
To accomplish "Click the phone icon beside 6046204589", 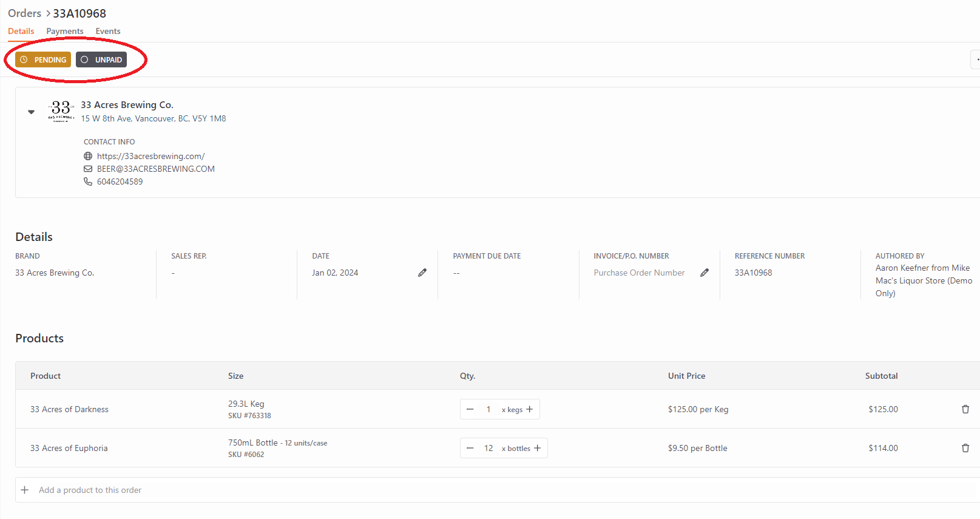I will click(x=88, y=181).
